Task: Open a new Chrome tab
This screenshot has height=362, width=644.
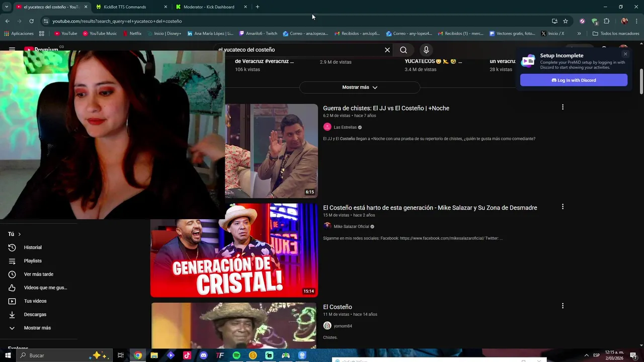Action: [258, 7]
